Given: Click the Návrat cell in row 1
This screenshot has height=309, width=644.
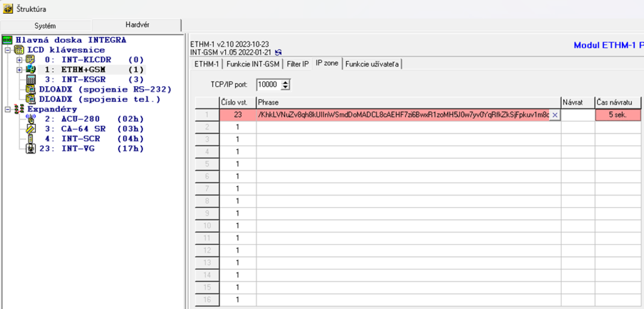Looking at the screenshot, I should [x=577, y=115].
